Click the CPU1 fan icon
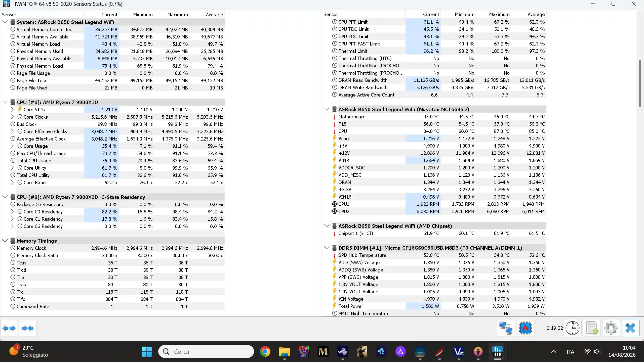 pyautogui.click(x=334, y=204)
